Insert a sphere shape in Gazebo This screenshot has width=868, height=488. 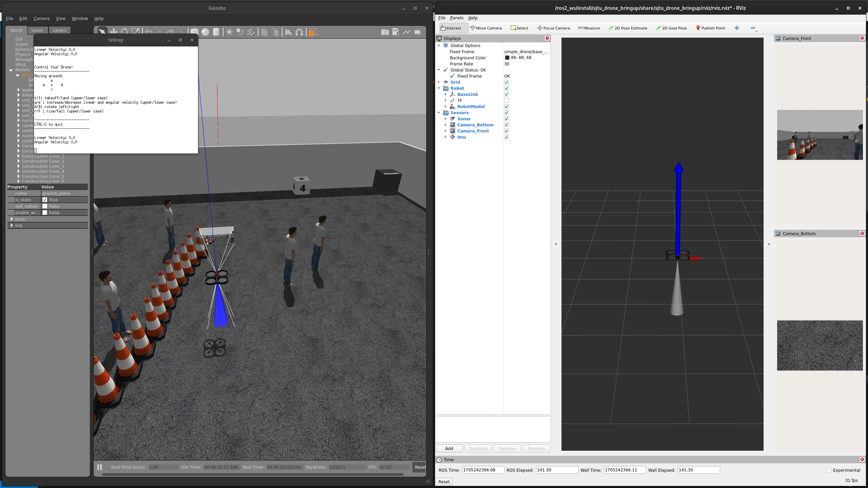205,32
